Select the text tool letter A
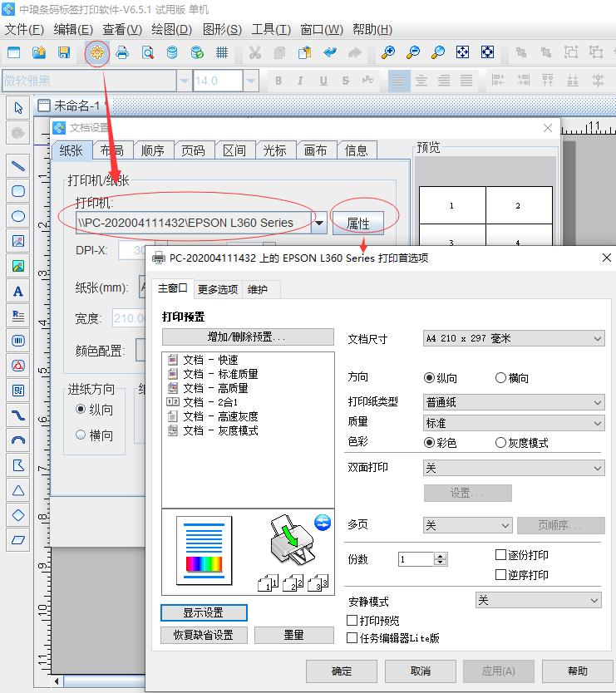616x693 pixels. [17, 291]
